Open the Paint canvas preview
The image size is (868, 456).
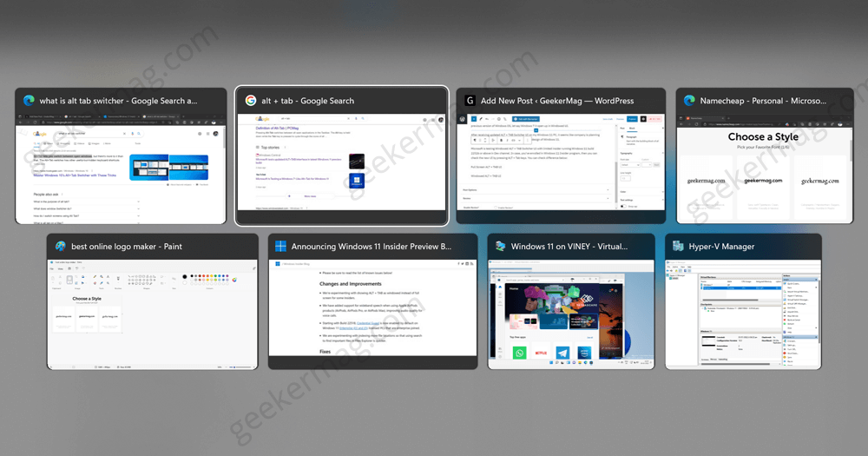[x=152, y=314]
